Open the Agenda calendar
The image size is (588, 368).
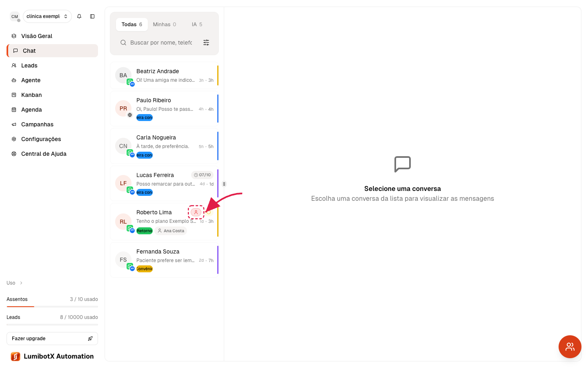pos(52,110)
